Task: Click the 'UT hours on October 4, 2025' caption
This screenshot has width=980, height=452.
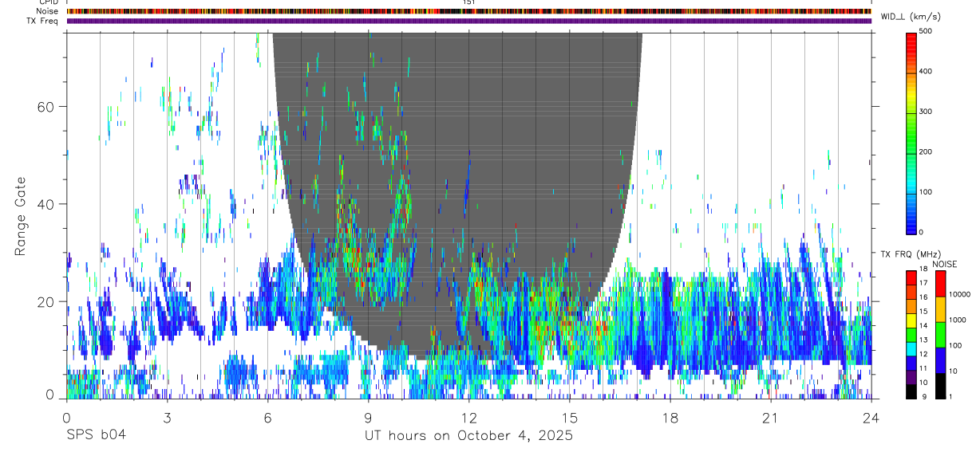Action: pyautogui.click(x=468, y=435)
